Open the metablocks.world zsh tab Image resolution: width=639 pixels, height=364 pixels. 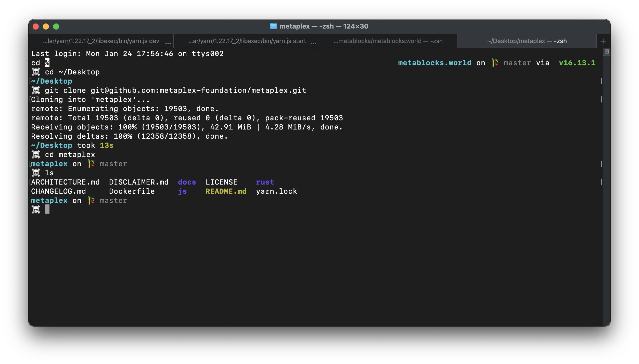pos(388,41)
